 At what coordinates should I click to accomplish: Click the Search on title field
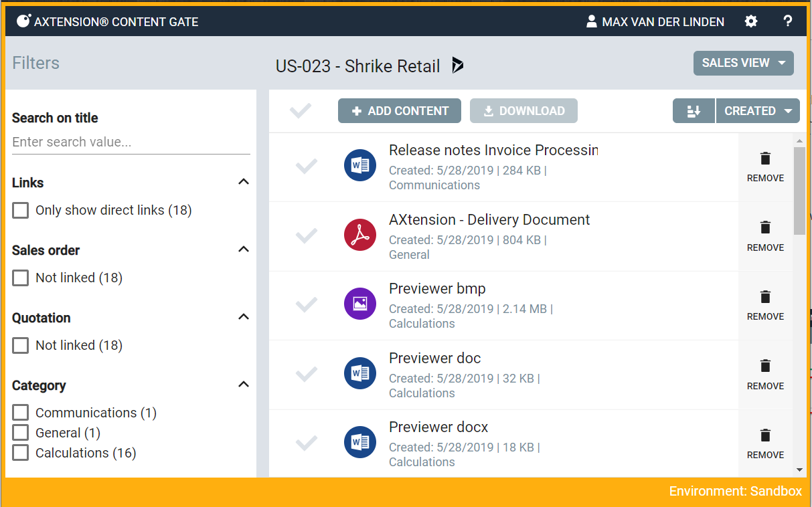(131, 142)
